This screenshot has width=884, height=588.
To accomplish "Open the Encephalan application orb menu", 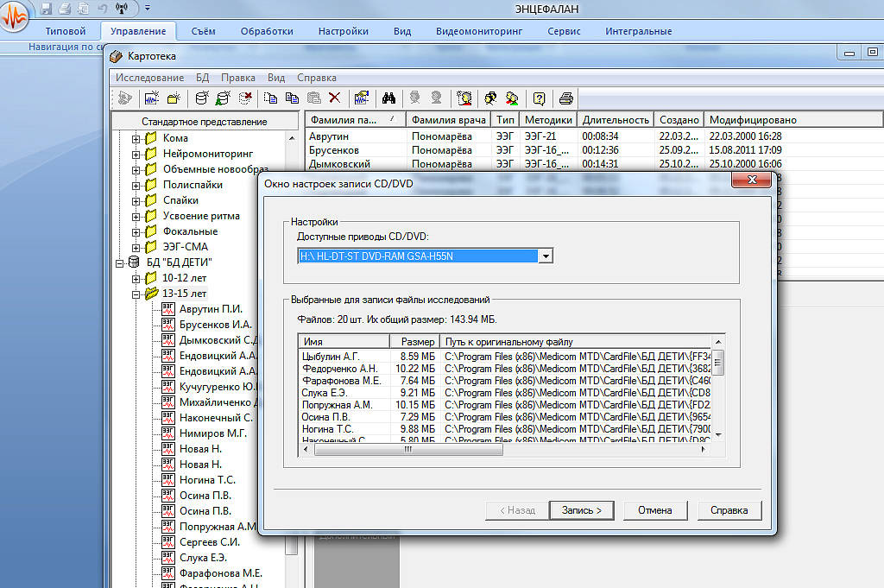I will click(x=14, y=16).
